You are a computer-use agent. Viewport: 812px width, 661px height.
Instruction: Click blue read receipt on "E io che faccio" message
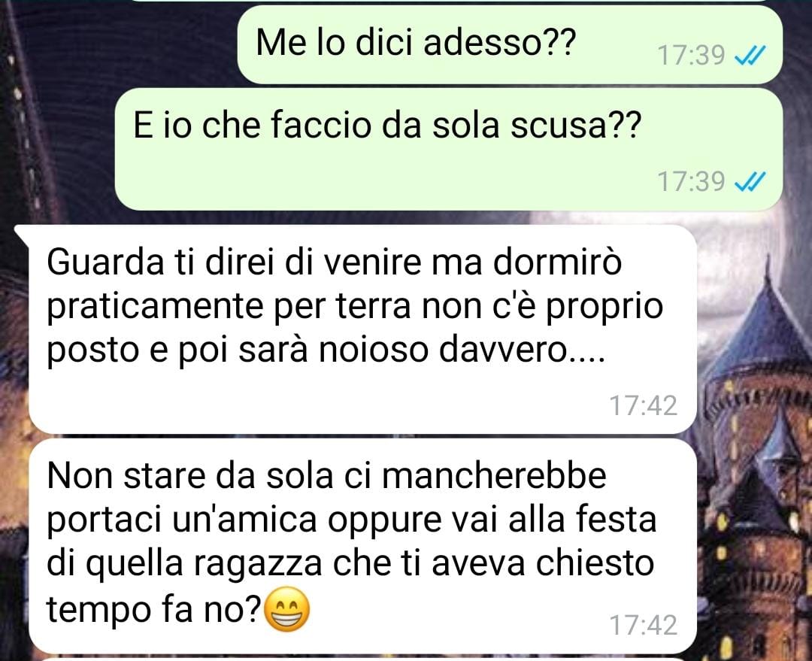[750, 182]
